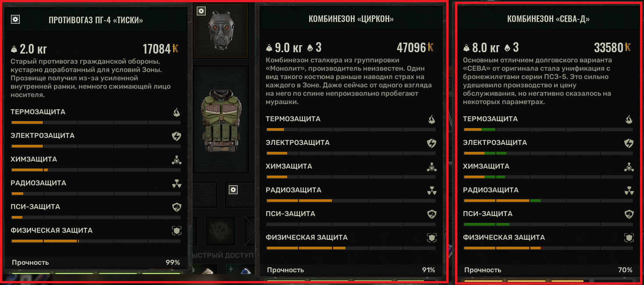This screenshot has height=285, width=644.
Task: Click the Комбинезон «Циркон» title
Action: (351, 19)
